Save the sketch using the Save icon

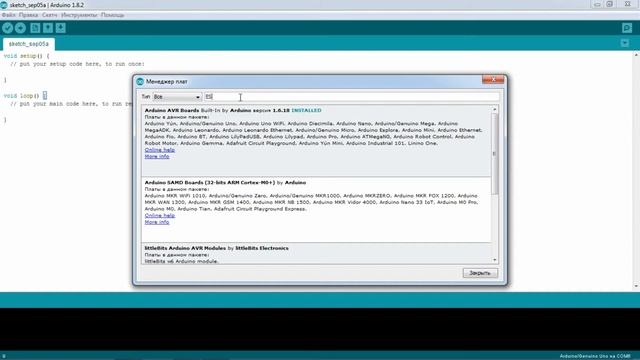coord(60,28)
